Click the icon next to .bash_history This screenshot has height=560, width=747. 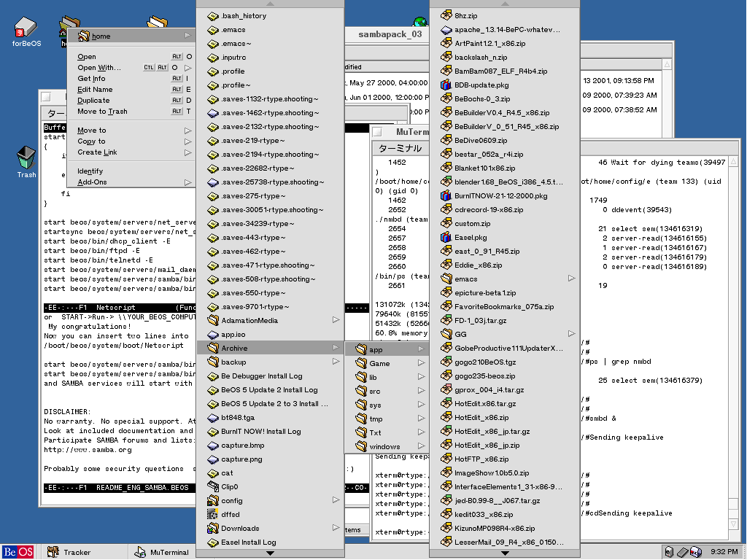point(213,16)
